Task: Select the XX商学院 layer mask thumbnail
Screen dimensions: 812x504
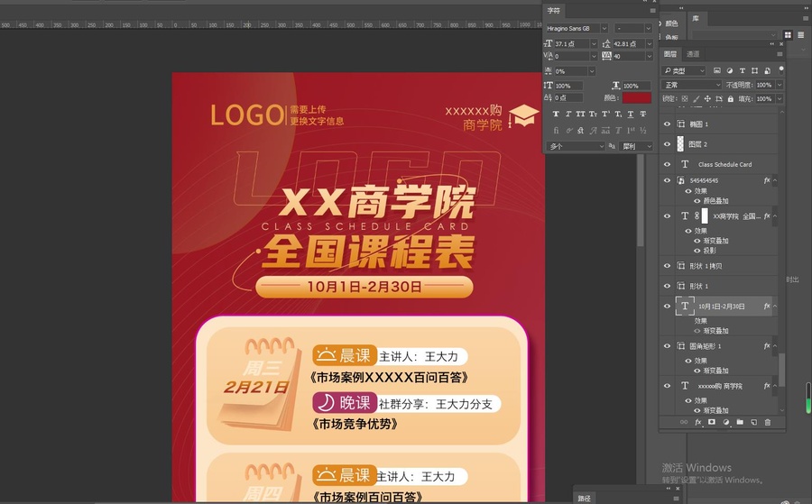Action: click(x=705, y=216)
